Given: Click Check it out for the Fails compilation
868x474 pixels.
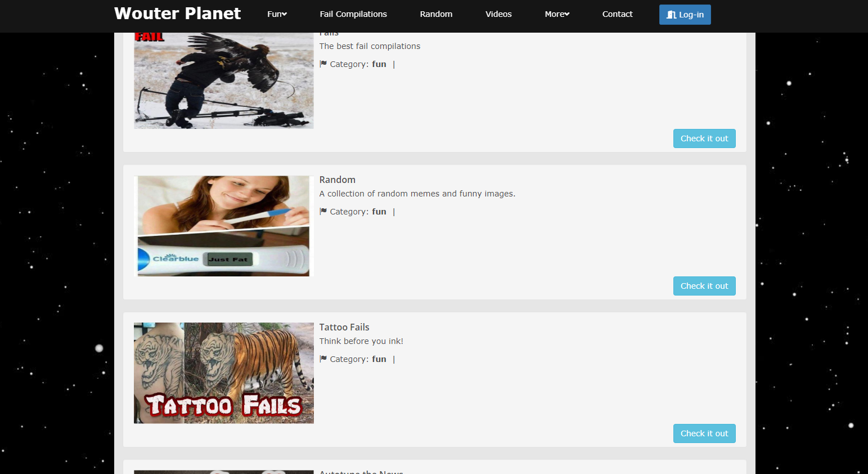Looking at the screenshot, I should click(704, 138).
